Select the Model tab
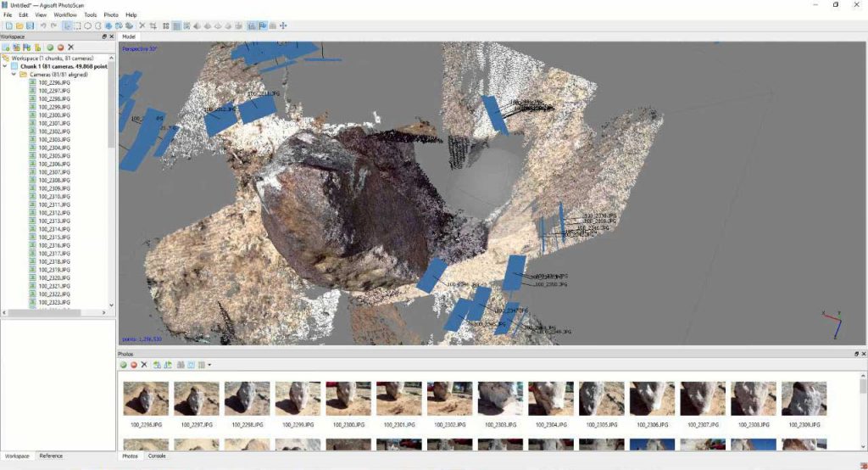Image resolution: width=868 pixels, height=470 pixels. click(129, 36)
